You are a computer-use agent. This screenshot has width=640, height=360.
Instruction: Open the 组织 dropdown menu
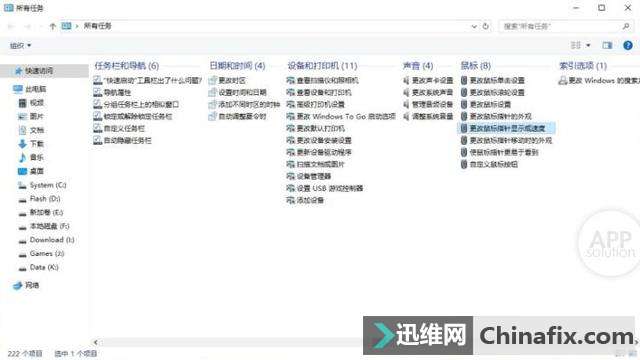20,45
